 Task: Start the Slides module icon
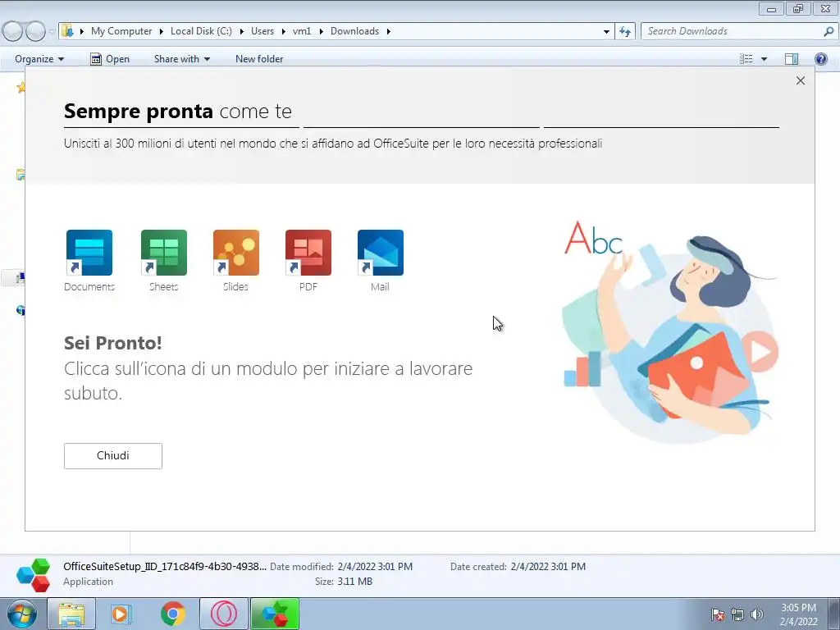235,253
